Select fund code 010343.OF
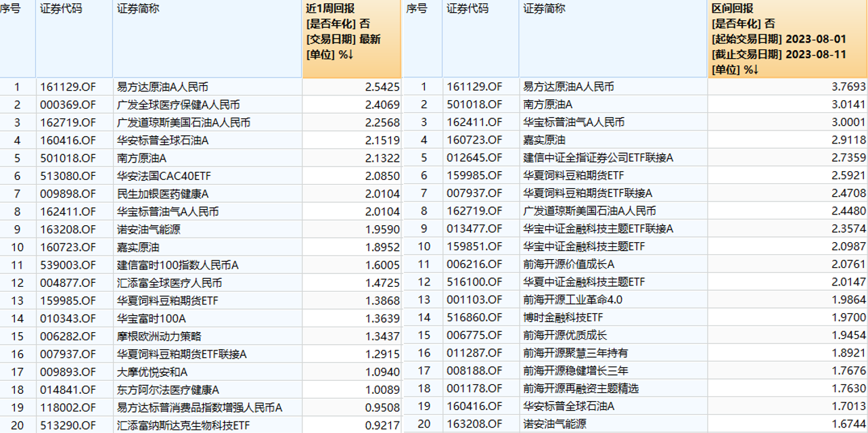Screen dimensions: 868x433 click(68, 318)
